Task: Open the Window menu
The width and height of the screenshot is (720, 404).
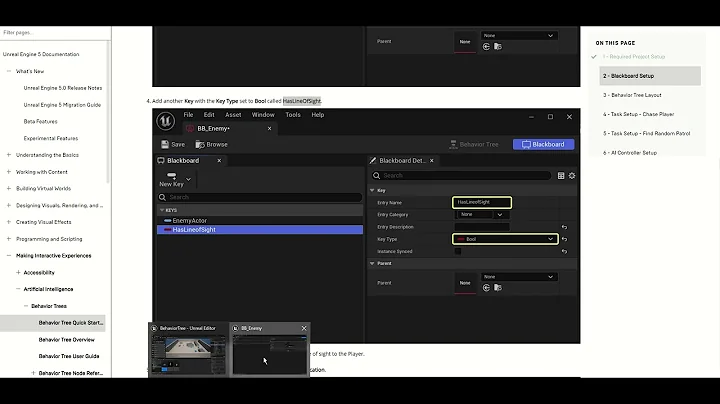Action: click(x=263, y=115)
